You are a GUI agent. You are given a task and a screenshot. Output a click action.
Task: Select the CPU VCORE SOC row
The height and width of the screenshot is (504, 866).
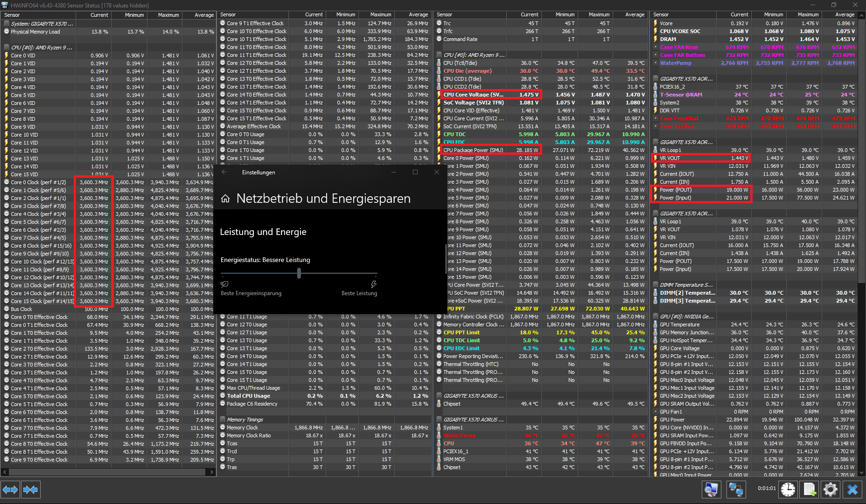tap(754, 31)
